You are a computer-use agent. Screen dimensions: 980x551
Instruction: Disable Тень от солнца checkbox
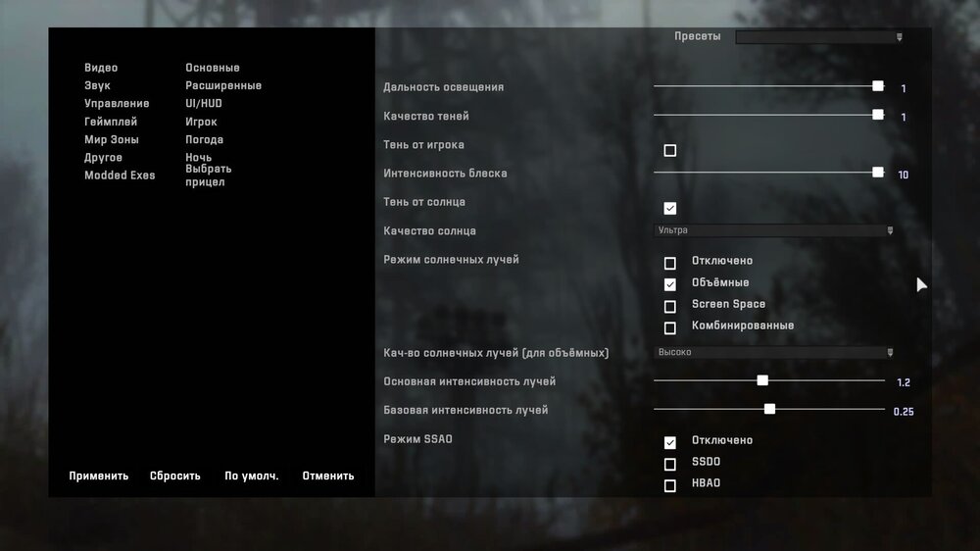pyautogui.click(x=670, y=208)
